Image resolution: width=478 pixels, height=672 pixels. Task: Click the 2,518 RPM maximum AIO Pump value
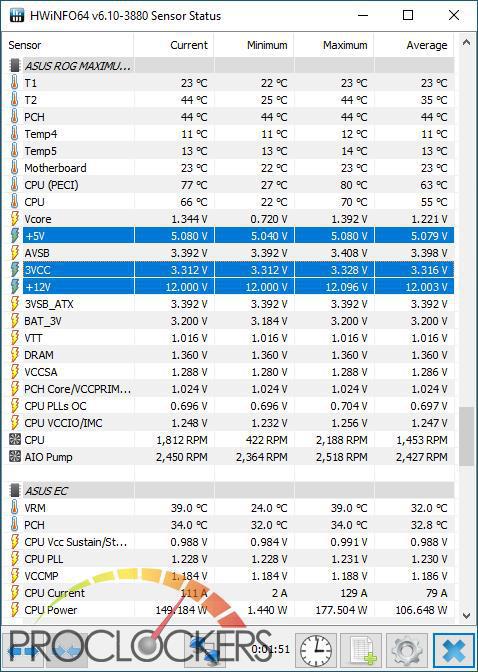(x=342, y=457)
